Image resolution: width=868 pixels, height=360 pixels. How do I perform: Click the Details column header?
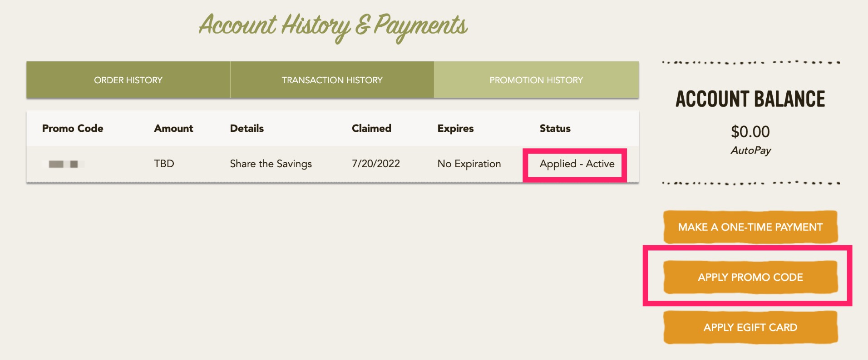click(x=247, y=129)
